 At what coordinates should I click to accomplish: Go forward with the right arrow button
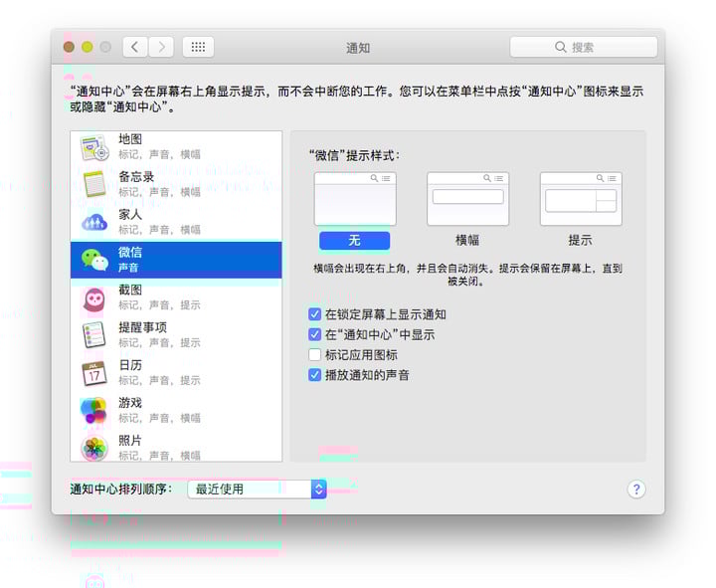[x=161, y=47]
